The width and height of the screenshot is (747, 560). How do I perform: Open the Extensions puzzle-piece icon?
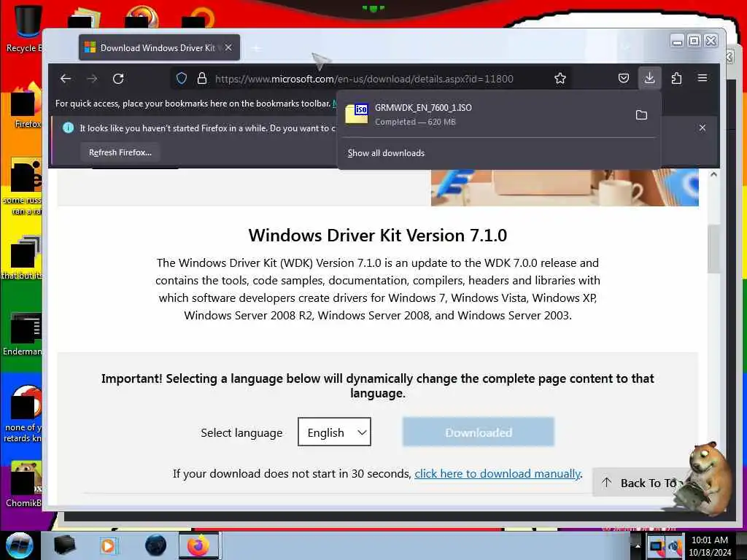pos(676,78)
